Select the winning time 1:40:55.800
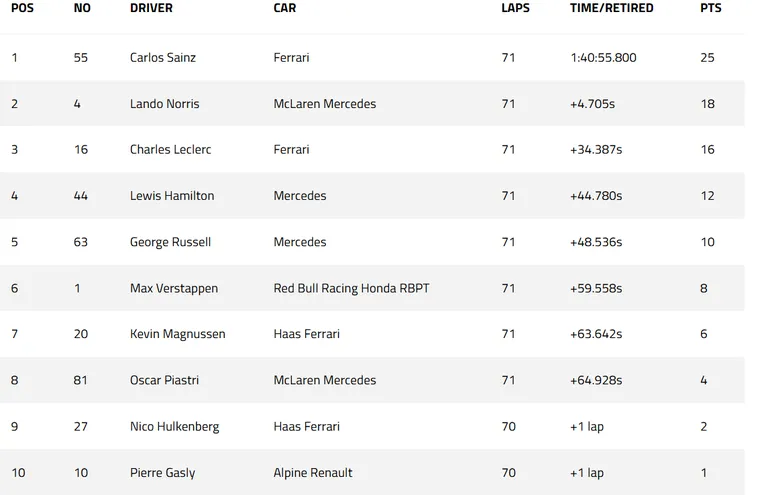The width and height of the screenshot is (768, 495). click(x=603, y=58)
